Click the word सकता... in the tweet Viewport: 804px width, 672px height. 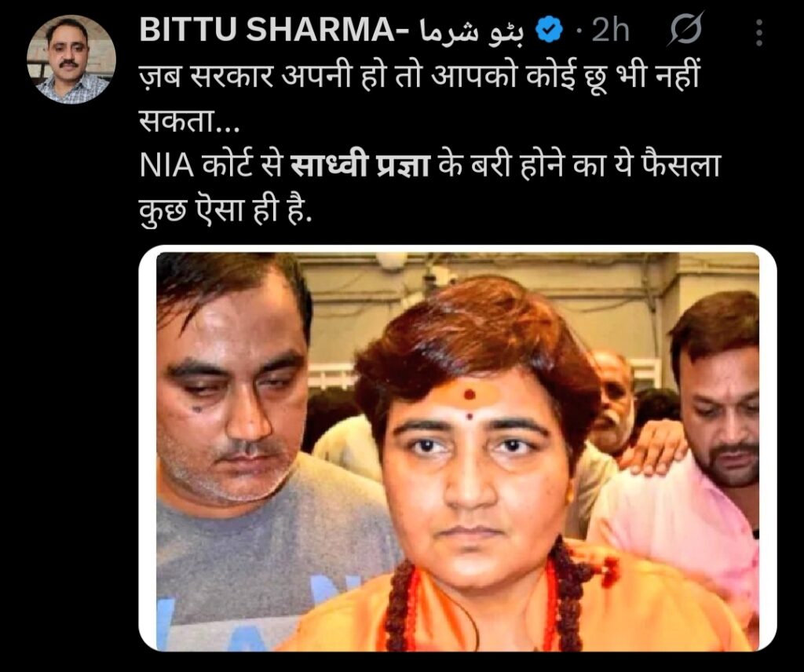point(189,123)
